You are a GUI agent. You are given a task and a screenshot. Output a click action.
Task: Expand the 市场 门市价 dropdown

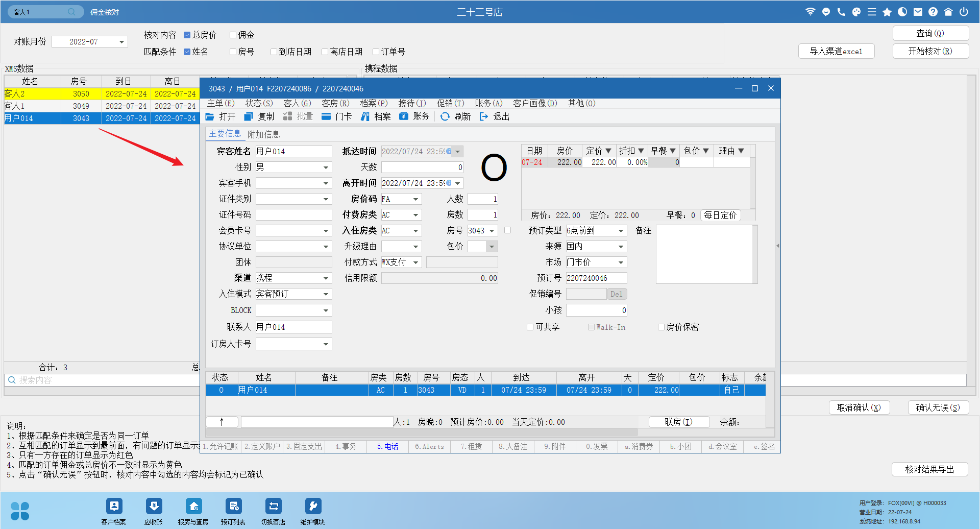[x=621, y=262]
